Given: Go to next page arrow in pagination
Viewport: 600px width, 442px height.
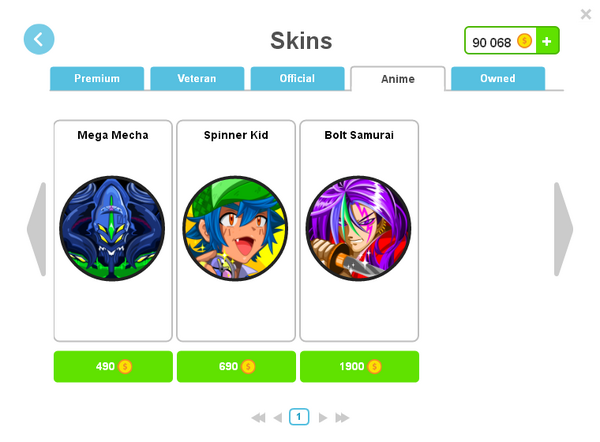Looking at the screenshot, I should tap(323, 418).
